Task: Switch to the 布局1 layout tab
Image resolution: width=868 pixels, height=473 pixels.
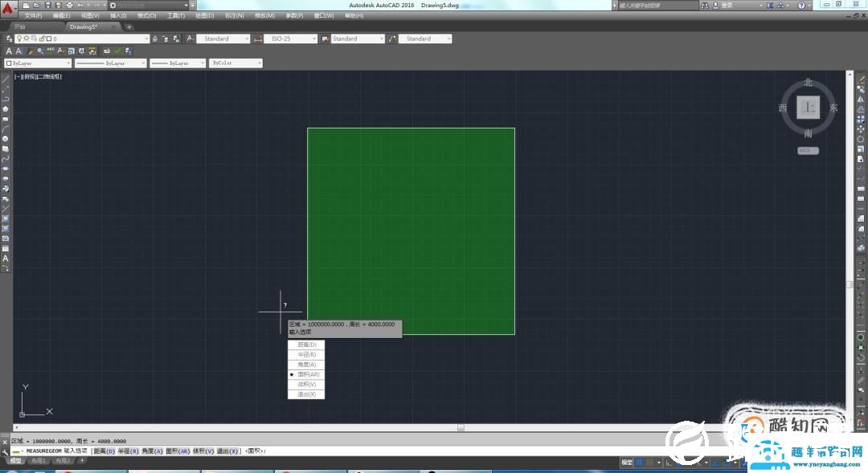Action: pyautogui.click(x=38, y=461)
